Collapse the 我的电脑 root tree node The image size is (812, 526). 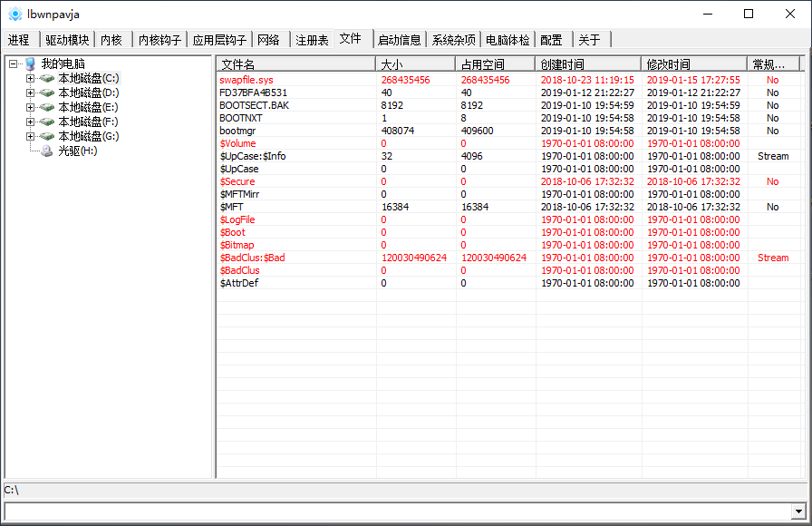pyautogui.click(x=14, y=63)
